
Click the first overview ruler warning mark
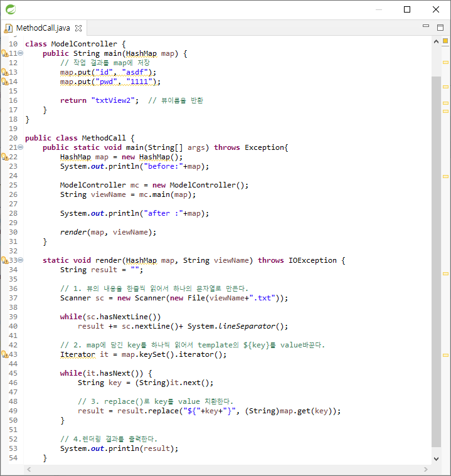pyautogui.click(x=445, y=63)
